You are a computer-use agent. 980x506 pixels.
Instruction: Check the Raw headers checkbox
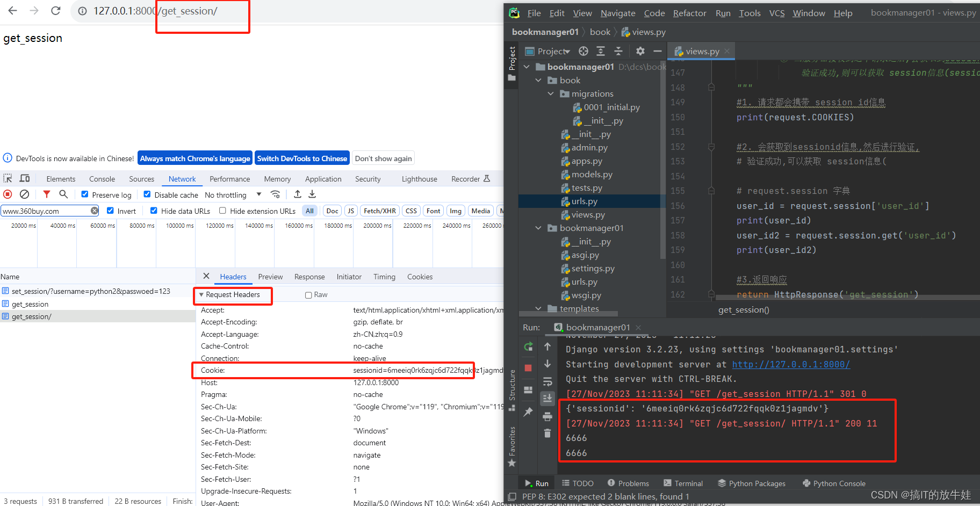tap(308, 295)
